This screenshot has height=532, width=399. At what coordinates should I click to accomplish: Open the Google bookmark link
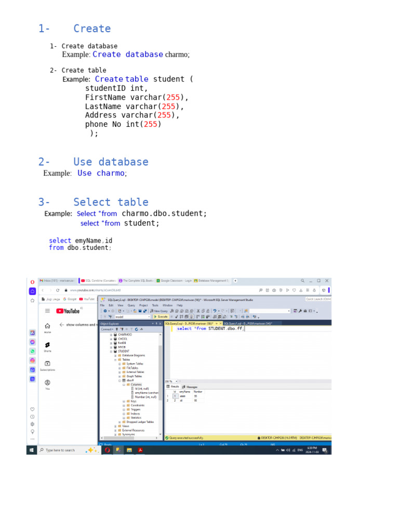click(x=70, y=299)
